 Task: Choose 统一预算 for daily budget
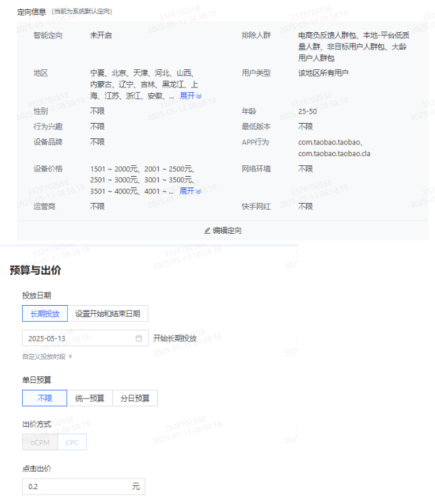tap(89, 398)
